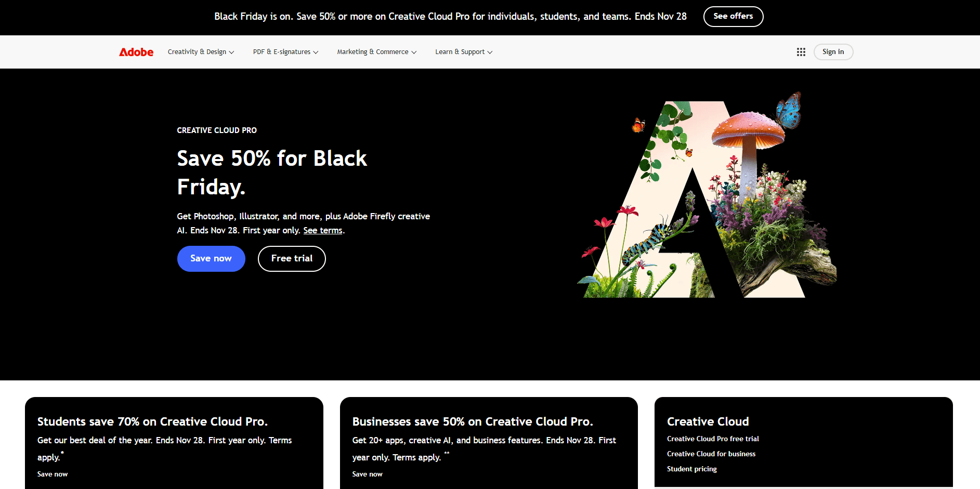The image size is (980, 489).
Task: Expand the PDF & E-signatures menu
Action: click(285, 52)
